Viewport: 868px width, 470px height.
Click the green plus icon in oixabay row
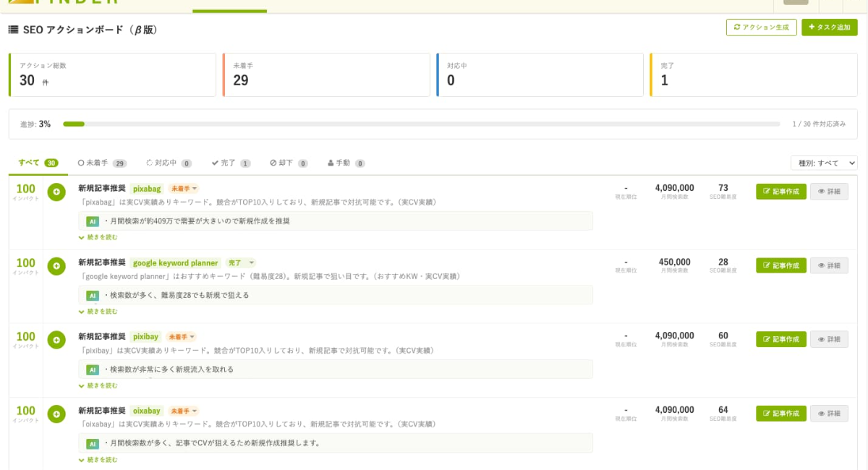coord(56,414)
